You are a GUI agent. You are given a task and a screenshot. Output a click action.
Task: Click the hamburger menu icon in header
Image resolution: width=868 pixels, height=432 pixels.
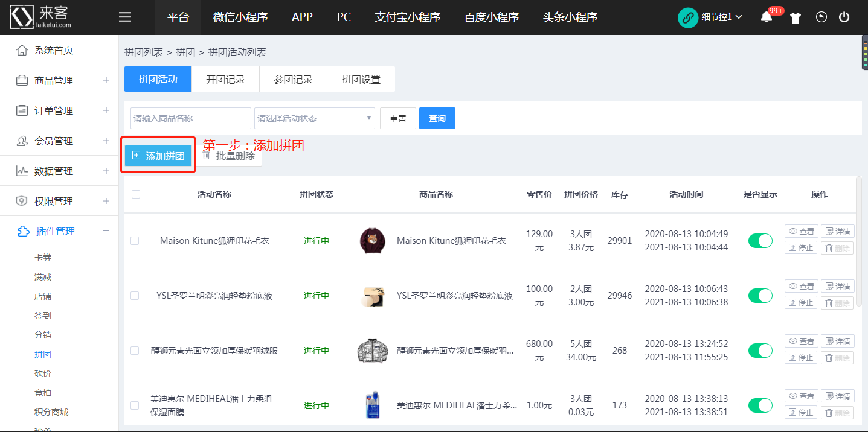click(125, 17)
